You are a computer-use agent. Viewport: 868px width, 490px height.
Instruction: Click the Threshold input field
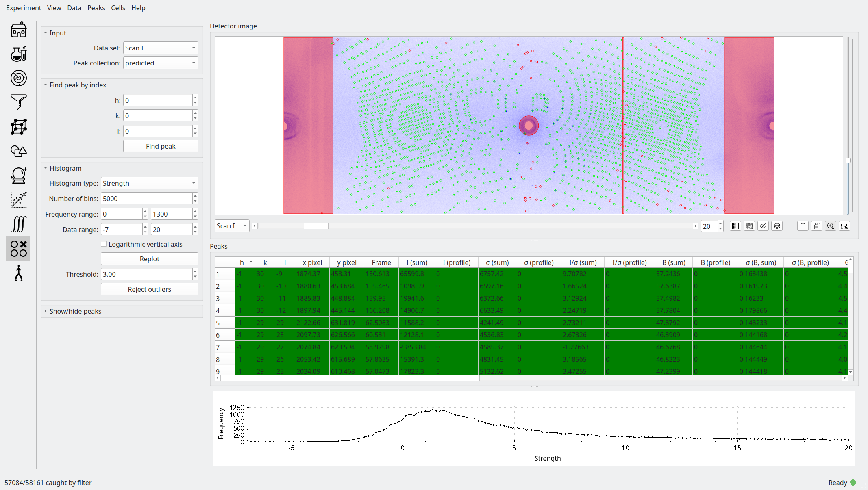pyautogui.click(x=146, y=274)
